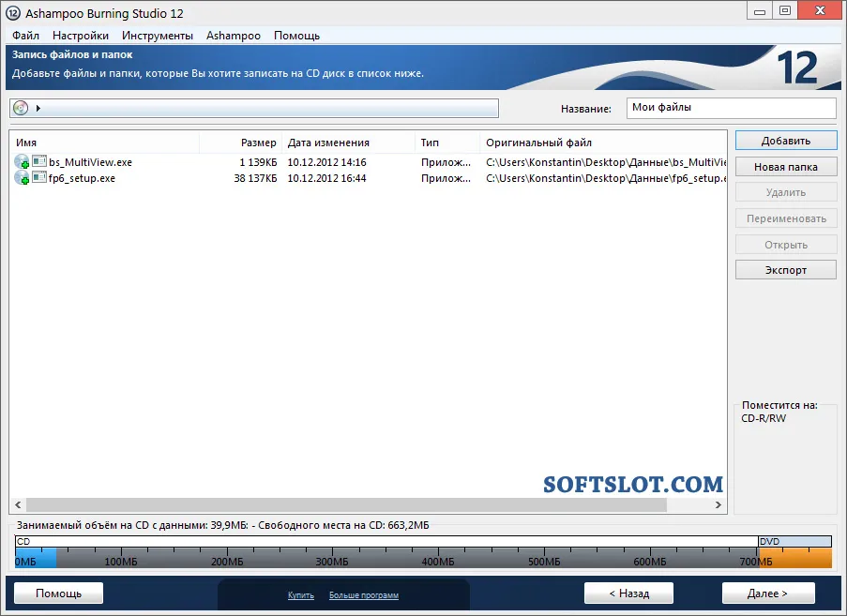Click the disc icon in the path bar
Image resolution: width=847 pixels, height=616 pixels.
pyautogui.click(x=21, y=108)
